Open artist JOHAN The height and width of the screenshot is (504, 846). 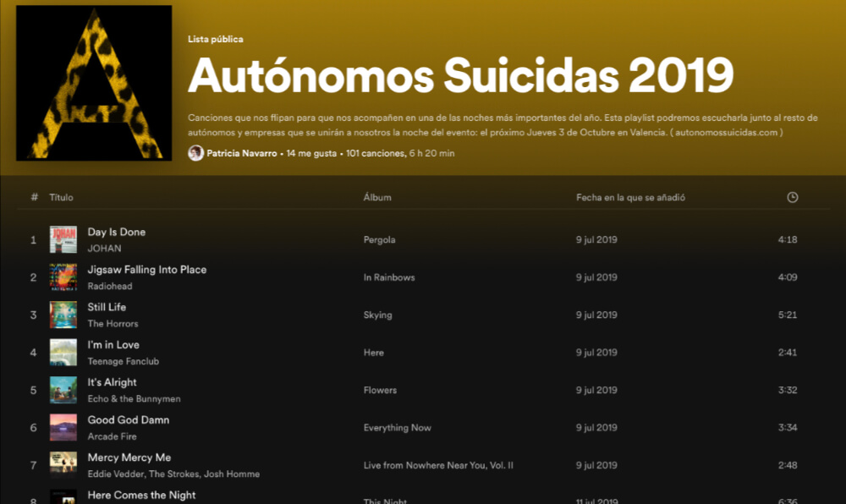click(104, 249)
